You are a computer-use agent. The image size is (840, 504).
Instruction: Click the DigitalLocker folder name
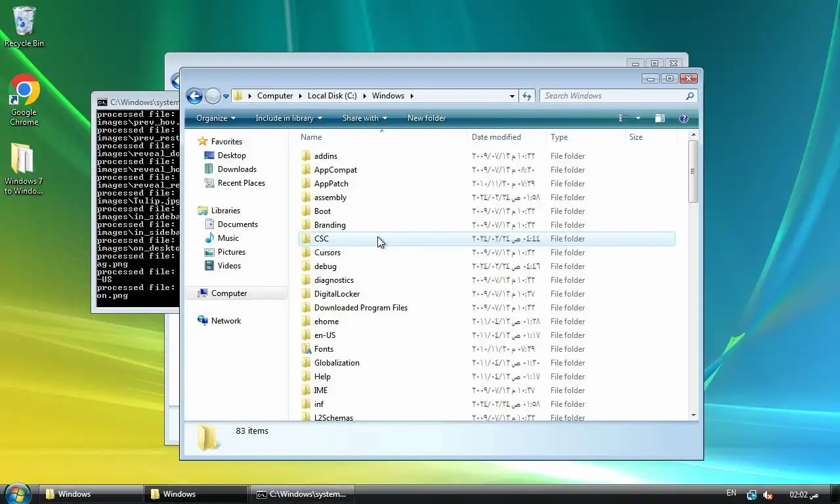(x=337, y=294)
